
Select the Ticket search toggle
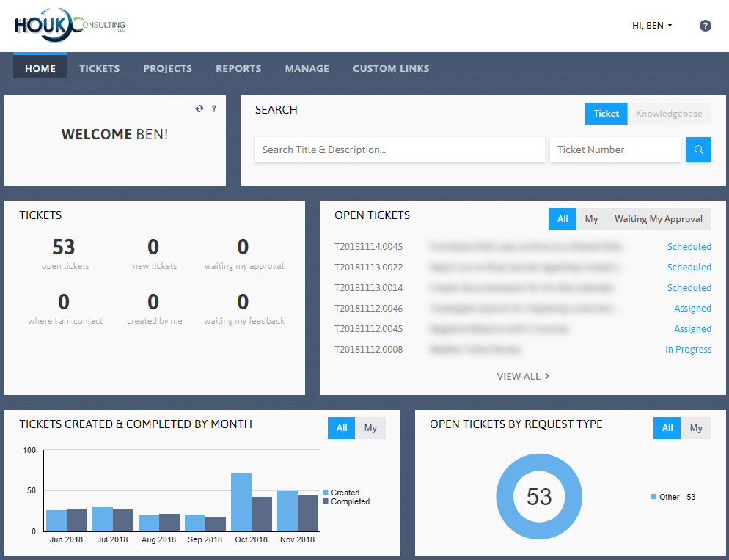click(606, 114)
